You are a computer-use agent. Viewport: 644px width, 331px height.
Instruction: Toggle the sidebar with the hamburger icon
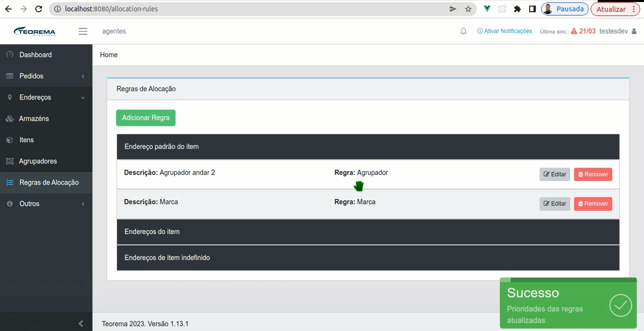point(83,31)
